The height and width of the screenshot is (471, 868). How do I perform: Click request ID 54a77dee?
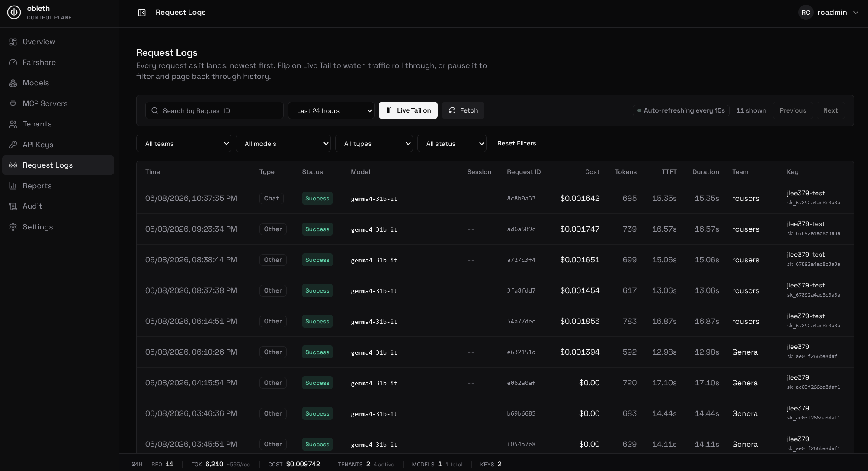click(x=521, y=322)
